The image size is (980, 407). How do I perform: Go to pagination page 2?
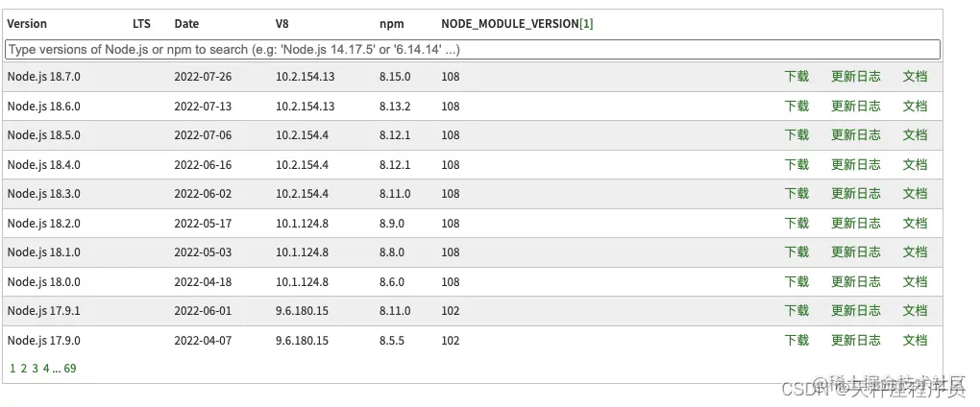[24, 369]
